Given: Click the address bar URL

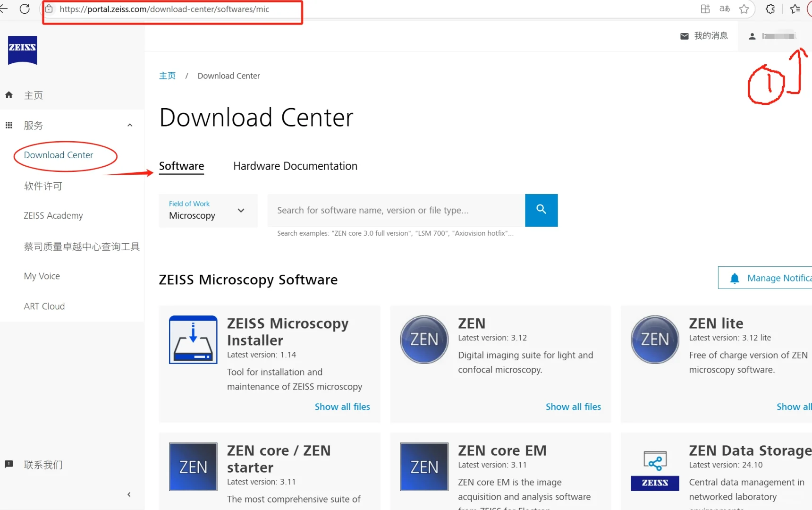Looking at the screenshot, I should tap(164, 9).
